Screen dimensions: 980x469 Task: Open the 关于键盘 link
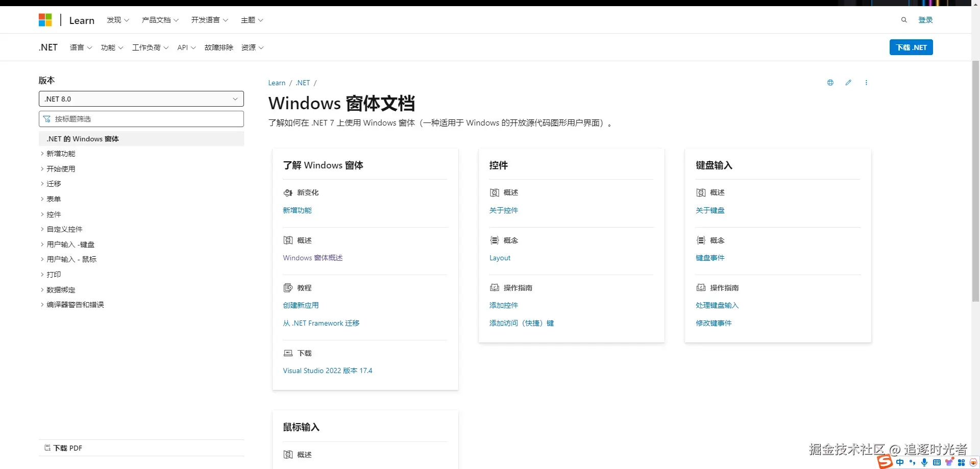710,210
